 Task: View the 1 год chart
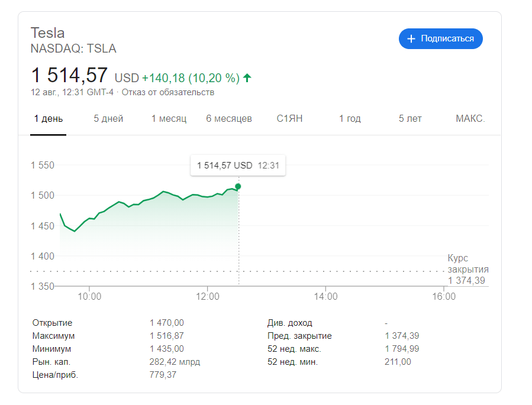pyautogui.click(x=349, y=118)
